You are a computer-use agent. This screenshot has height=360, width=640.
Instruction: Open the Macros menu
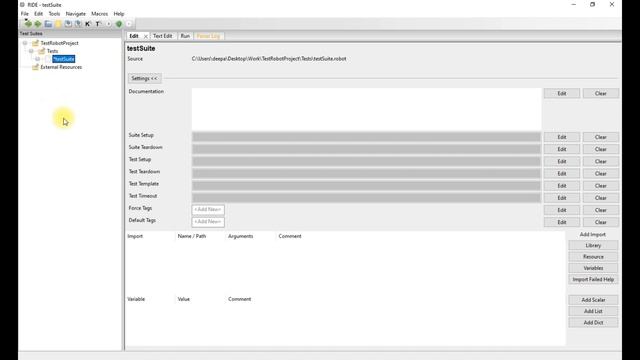[x=100, y=14]
